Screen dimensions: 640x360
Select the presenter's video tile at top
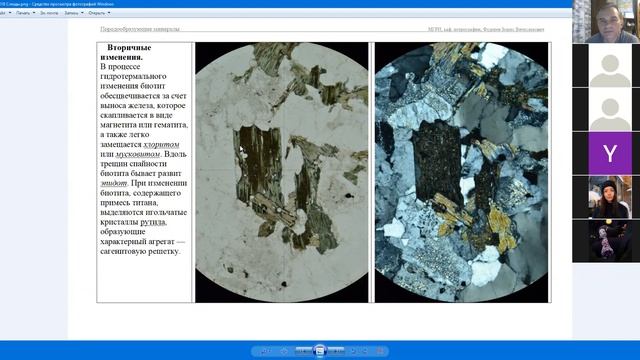coord(606,21)
